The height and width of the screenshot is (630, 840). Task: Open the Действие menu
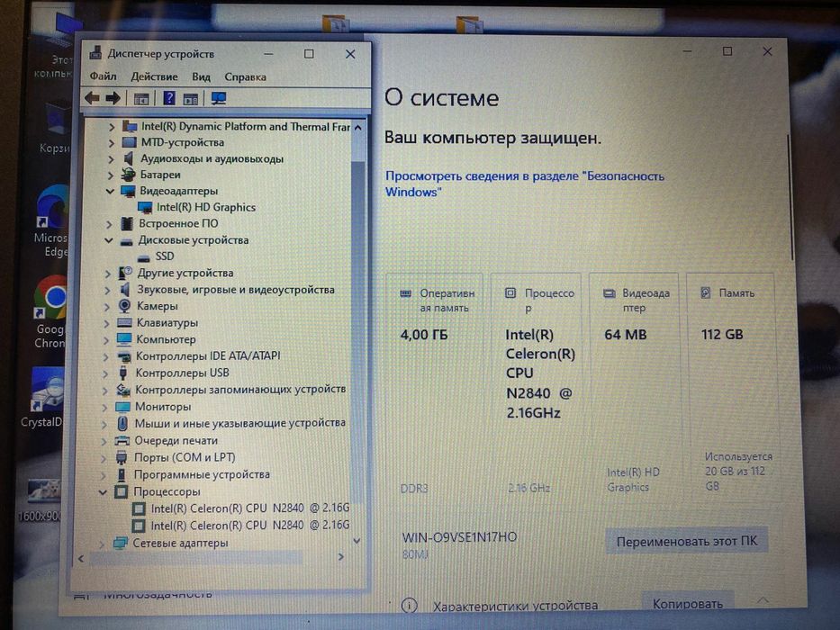pyautogui.click(x=154, y=76)
